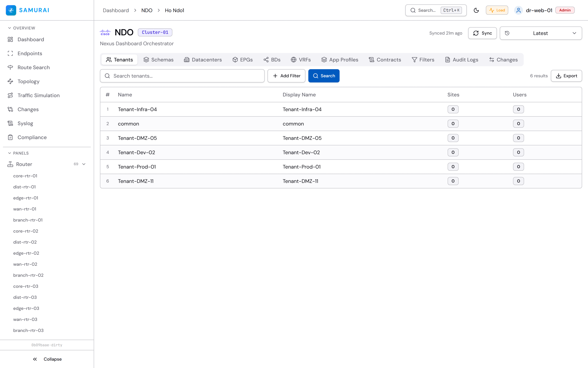Select wan-rtr-01 in Router list

[x=25, y=209]
